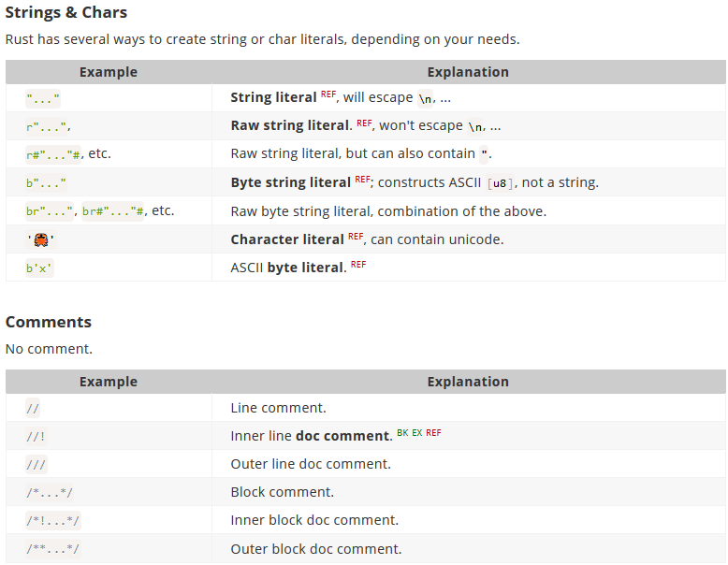Screen dimensions: 728x565
Task: Open REF link beside Inner line doc comment
Action: click(433, 433)
